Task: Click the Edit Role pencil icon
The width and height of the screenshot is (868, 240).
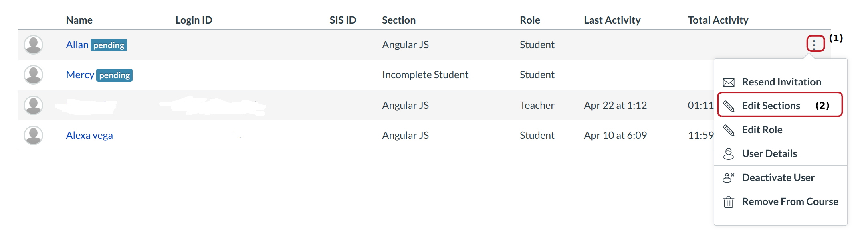Action: point(728,130)
